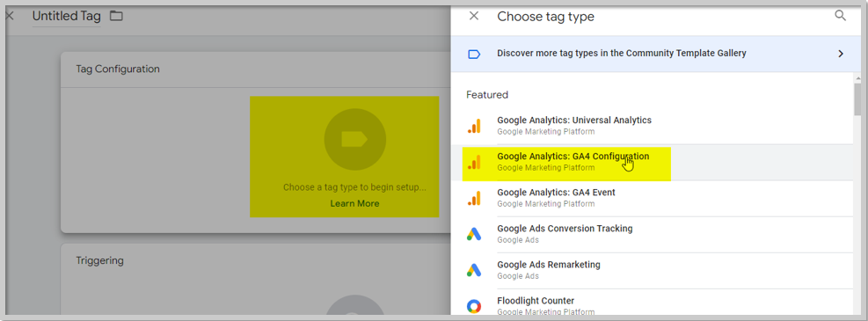
Task: Click the GA4 Event analytics icon
Action: tap(474, 198)
